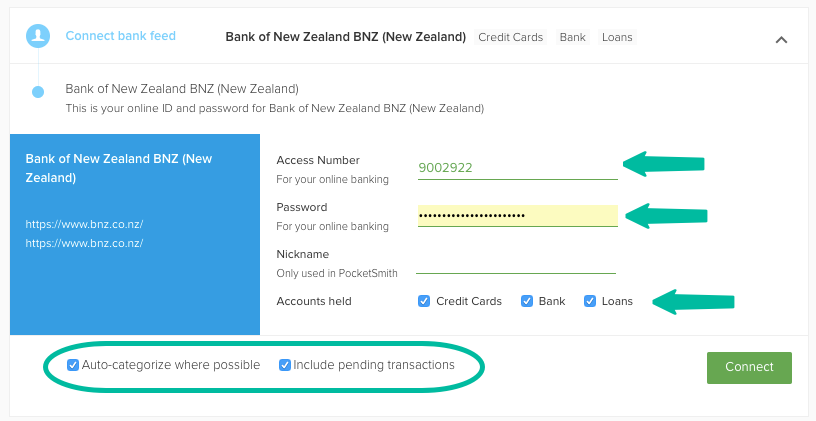Toggle Auto-categorize where possible checkbox

73,365
